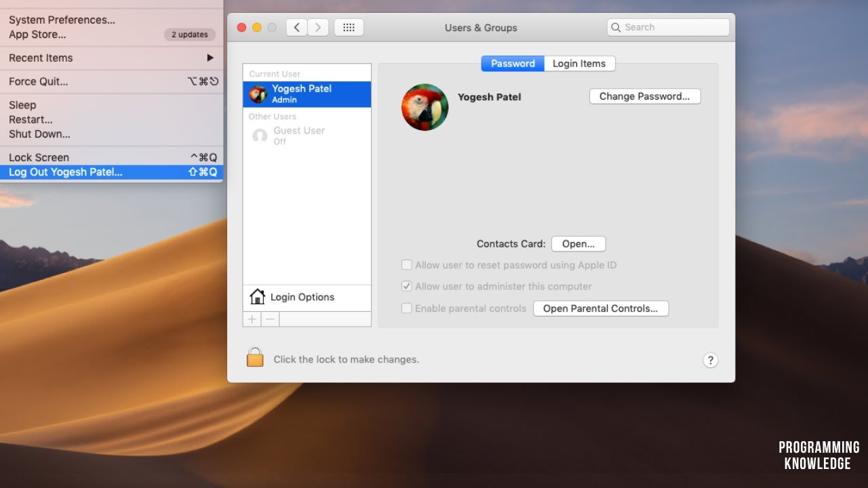Choose Restart from the Apple menu
This screenshot has width=868, height=488.
pos(111,119)
